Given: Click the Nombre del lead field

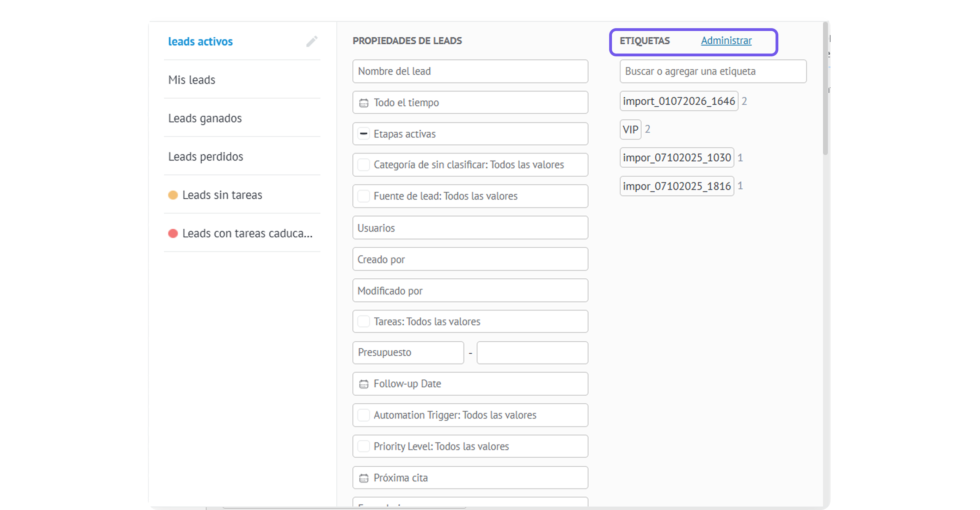Looking at the screenshot, I should click(470, 71).
